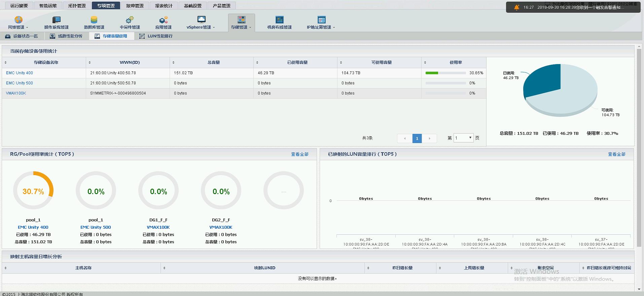Click the vertical scrollbar on the right
The width and height of the screenshot is (644, 296).
[x=639, y=148]
